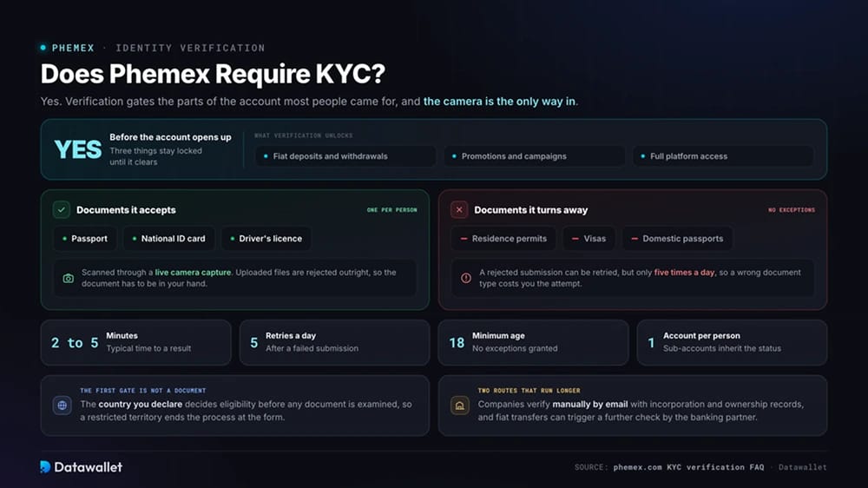Viewport: 868px width, 488px height.
Task: Click the Documents it accepts title
Action: point(126,210)
